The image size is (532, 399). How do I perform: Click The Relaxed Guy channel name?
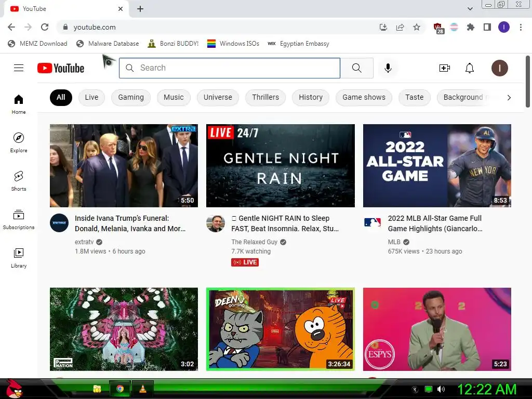(255, 242)
